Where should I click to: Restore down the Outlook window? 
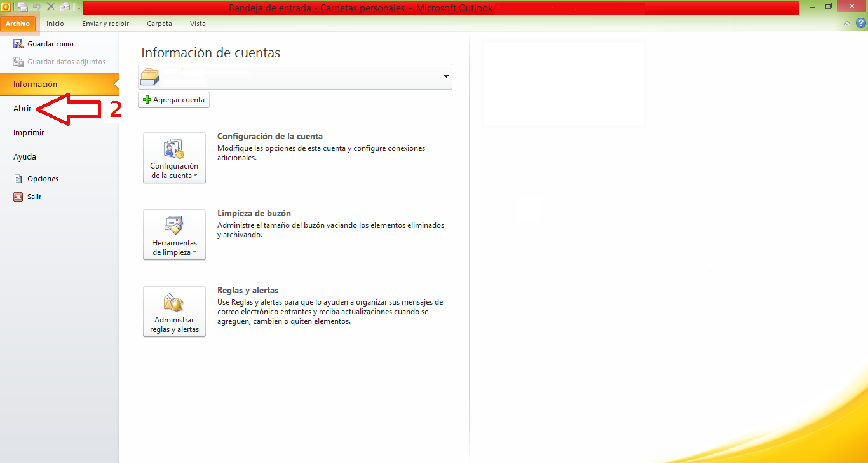828,6
